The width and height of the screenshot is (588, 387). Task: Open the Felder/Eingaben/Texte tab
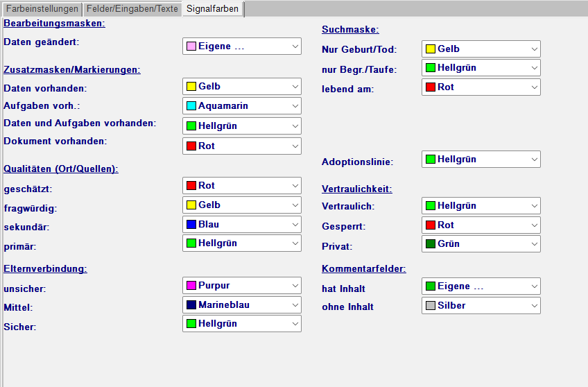click(x=132, y=9)
